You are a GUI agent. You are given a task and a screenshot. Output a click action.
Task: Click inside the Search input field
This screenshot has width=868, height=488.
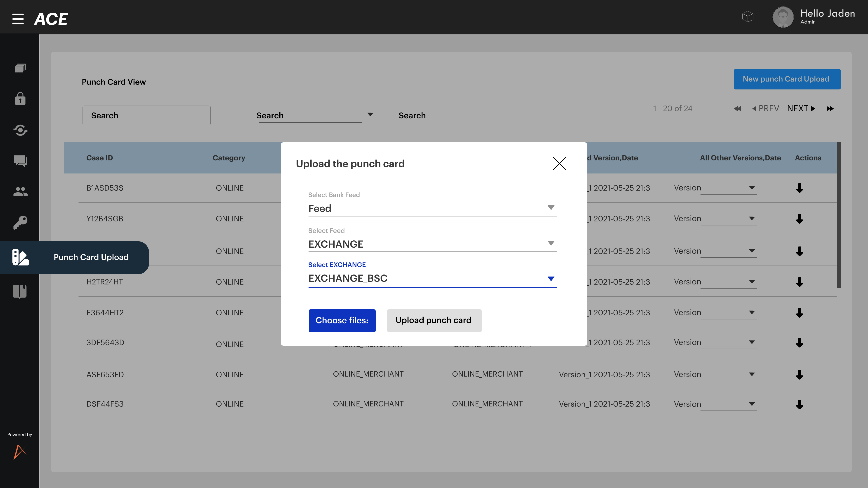pyautogui.click(x=146, y=115)
